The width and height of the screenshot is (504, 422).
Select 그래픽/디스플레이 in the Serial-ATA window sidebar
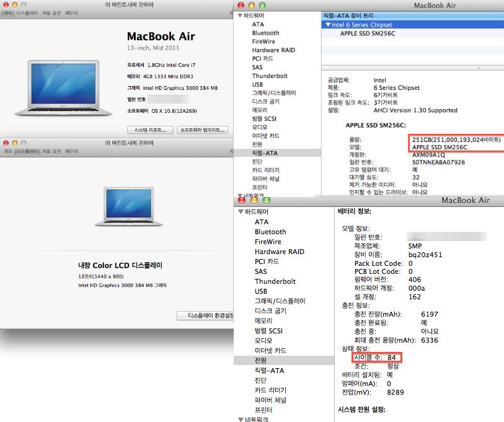(x=274, y=93)
